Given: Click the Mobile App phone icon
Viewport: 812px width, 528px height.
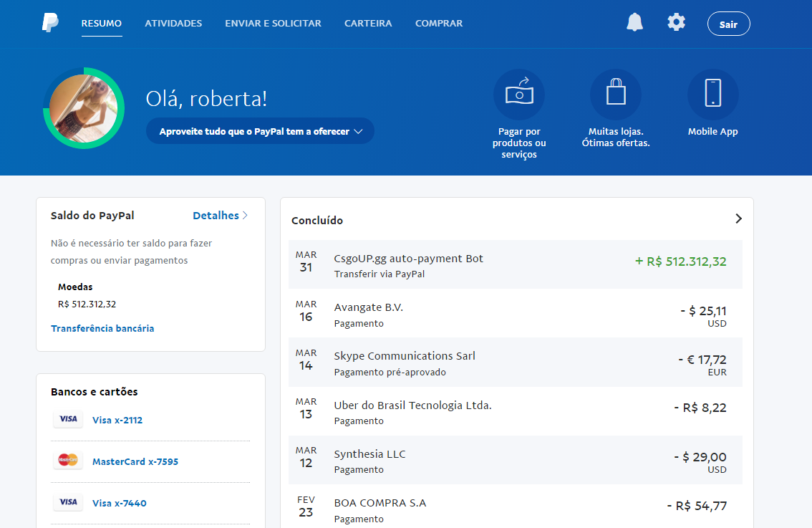Looking at the screenshot, I should (713, 95).
